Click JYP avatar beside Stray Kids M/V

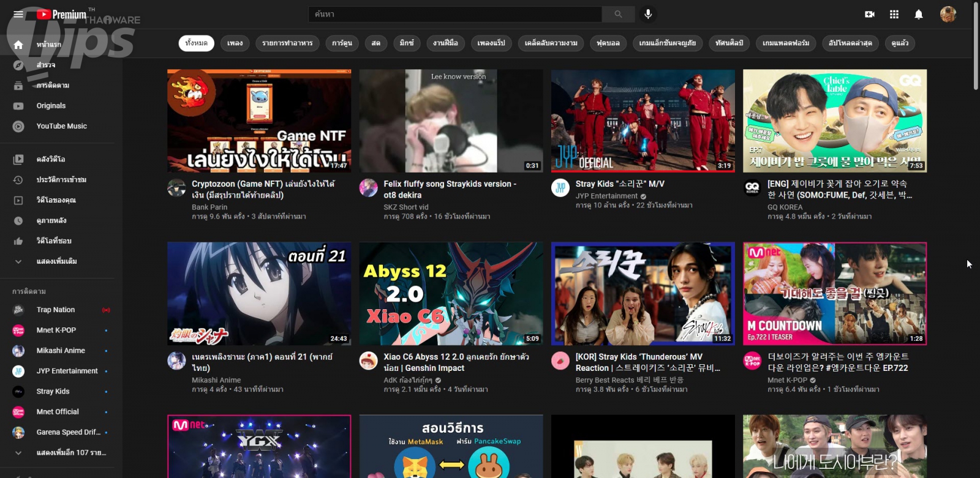(560, 188)
